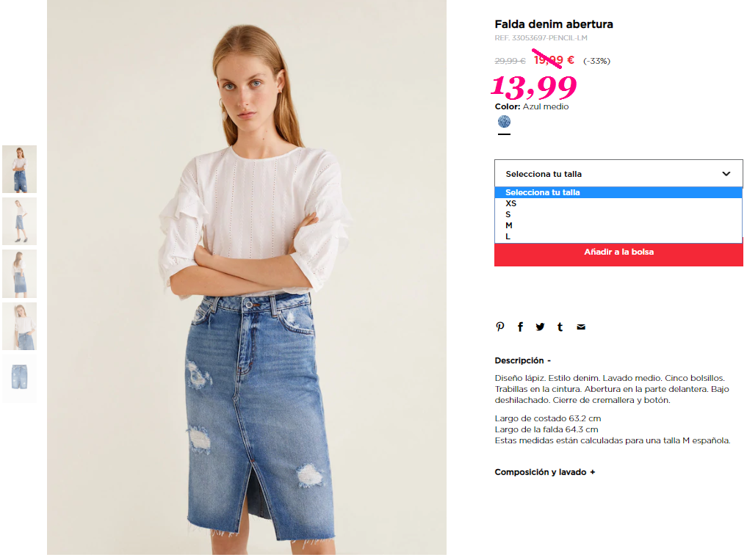View second thumbnail showing side view

click(x=20, y=222)
